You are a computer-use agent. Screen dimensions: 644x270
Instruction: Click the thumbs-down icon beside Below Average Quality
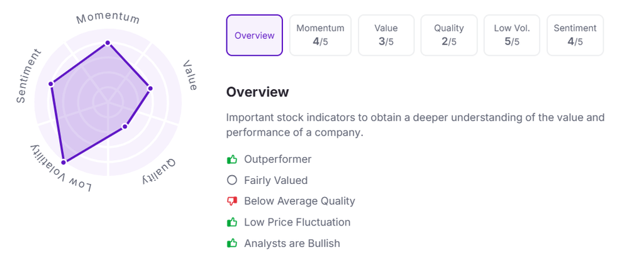pos(232,201)
